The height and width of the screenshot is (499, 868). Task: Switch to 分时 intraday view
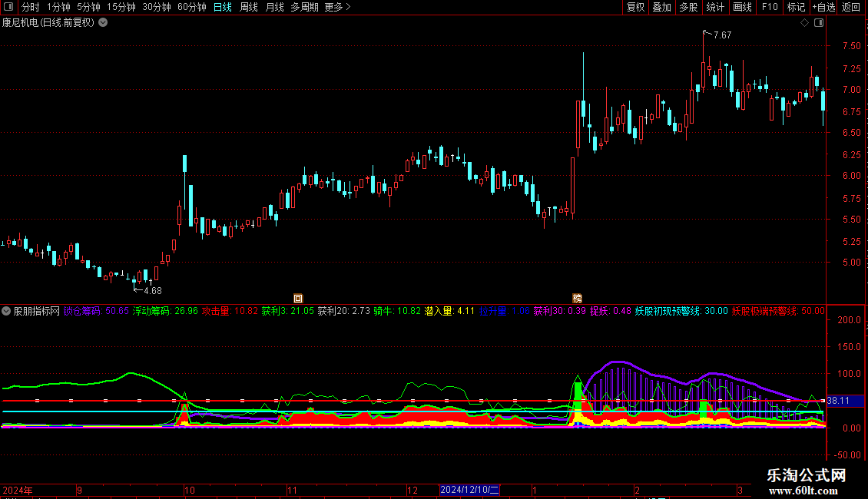(31, 7)
